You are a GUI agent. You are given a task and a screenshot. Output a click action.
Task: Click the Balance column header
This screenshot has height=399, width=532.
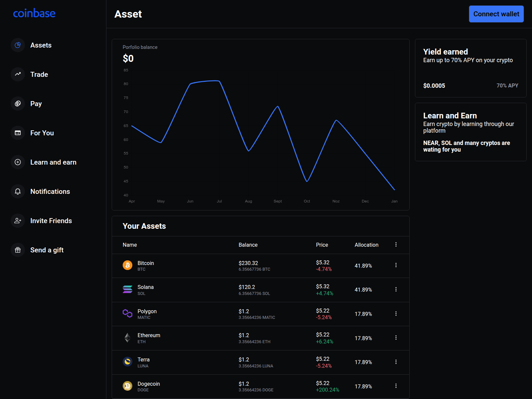248,245
